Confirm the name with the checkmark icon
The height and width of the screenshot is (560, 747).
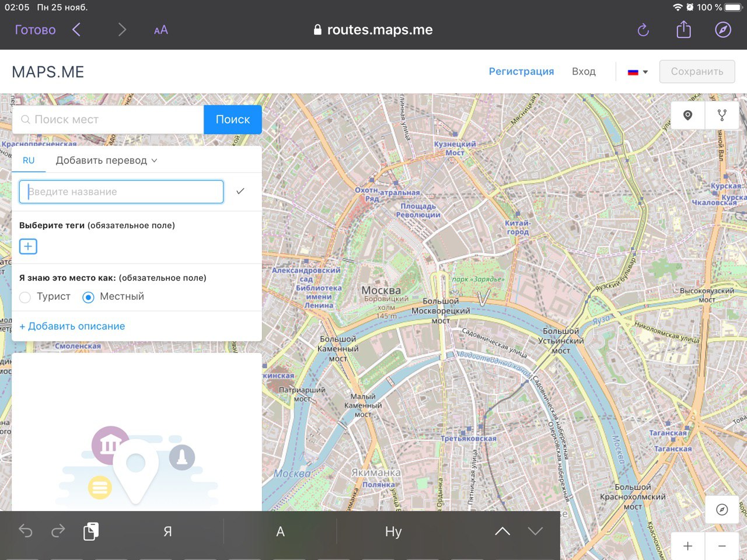240,191
